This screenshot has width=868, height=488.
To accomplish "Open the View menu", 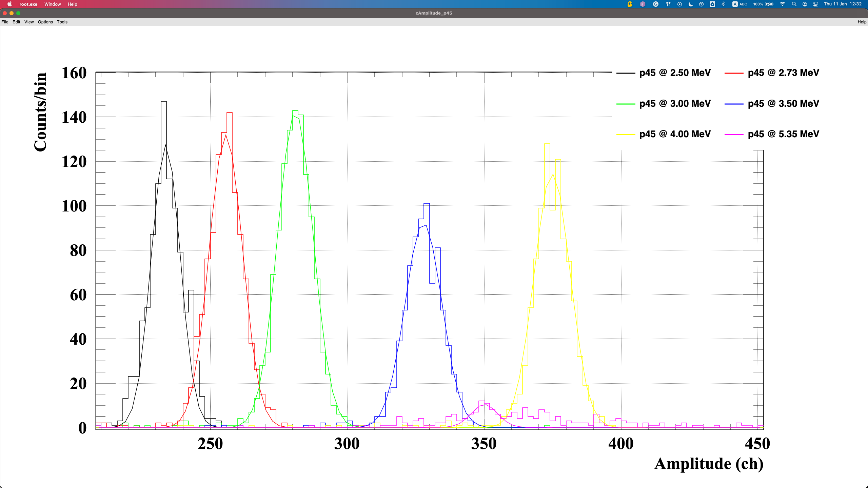I will point(29,22).
